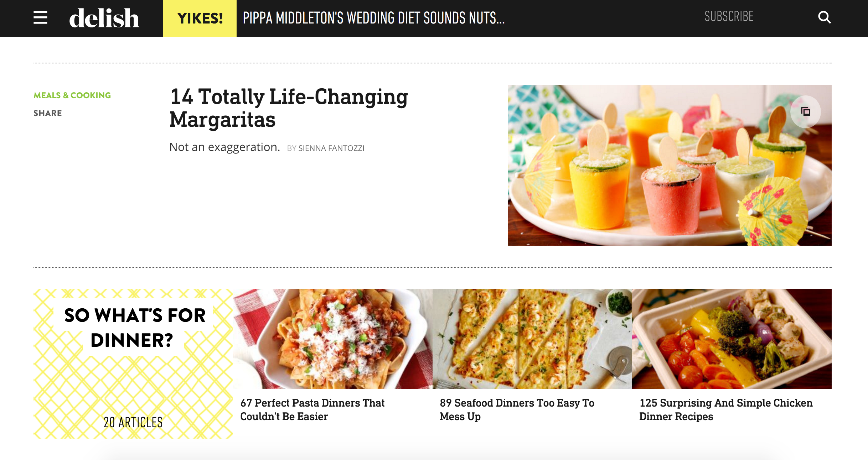Open the pasta dish thumbnail

(x=332, y=339)
